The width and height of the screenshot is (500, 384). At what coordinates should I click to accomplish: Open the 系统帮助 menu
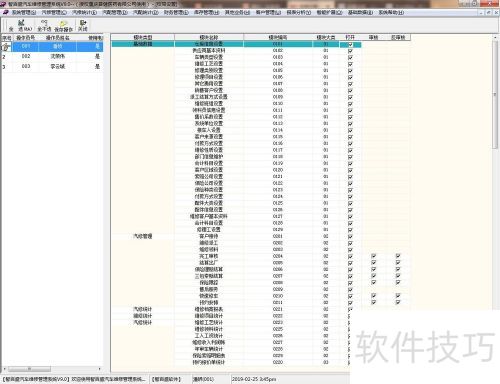pyautogui.click(x=391, y=12)
